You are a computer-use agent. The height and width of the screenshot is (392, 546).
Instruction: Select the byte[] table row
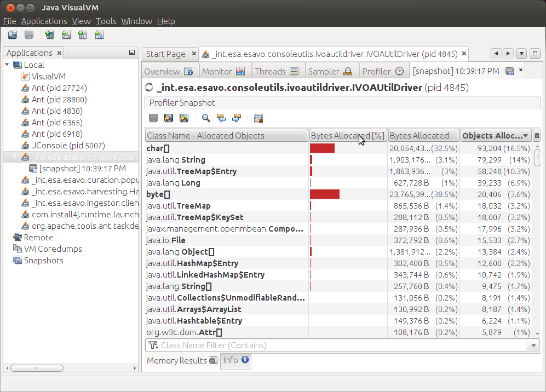tap(338, 194)
